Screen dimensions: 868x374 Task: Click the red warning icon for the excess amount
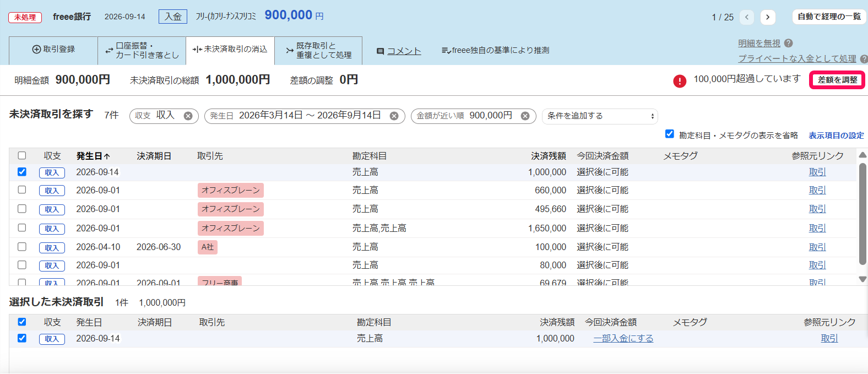[680, 81]
